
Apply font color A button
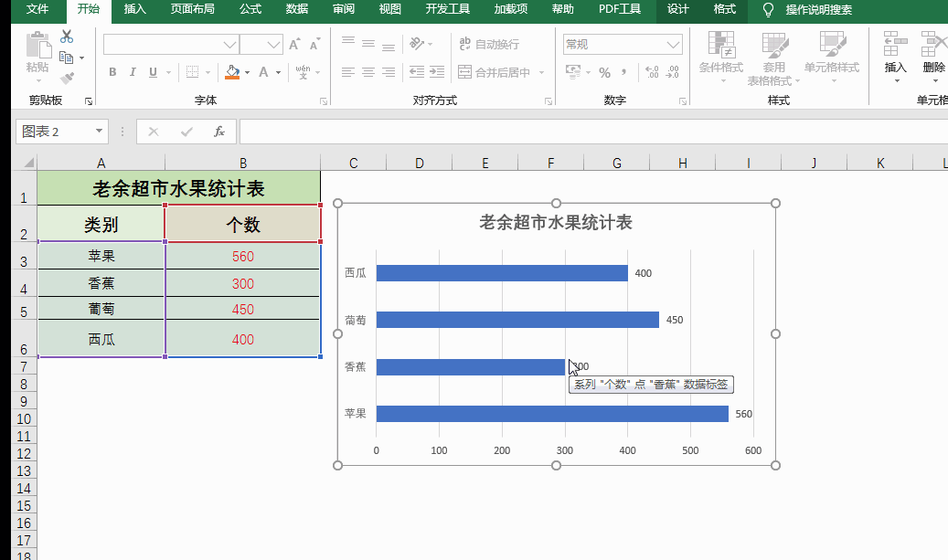[263, 72]
